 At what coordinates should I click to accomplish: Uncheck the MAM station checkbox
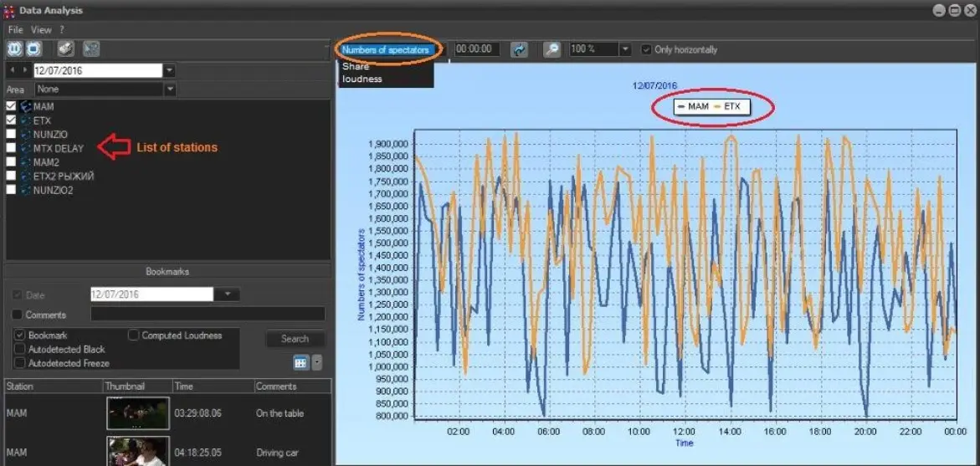[x=11, y=106]
